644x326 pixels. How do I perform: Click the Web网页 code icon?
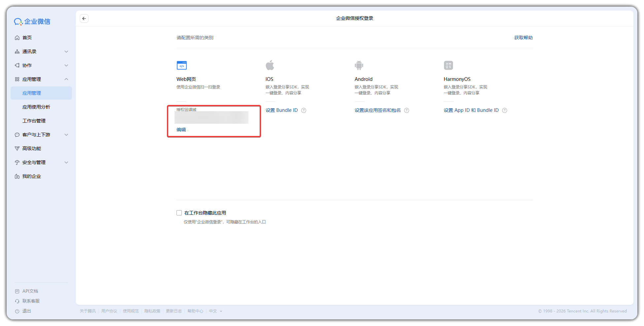tap(182, 65)
